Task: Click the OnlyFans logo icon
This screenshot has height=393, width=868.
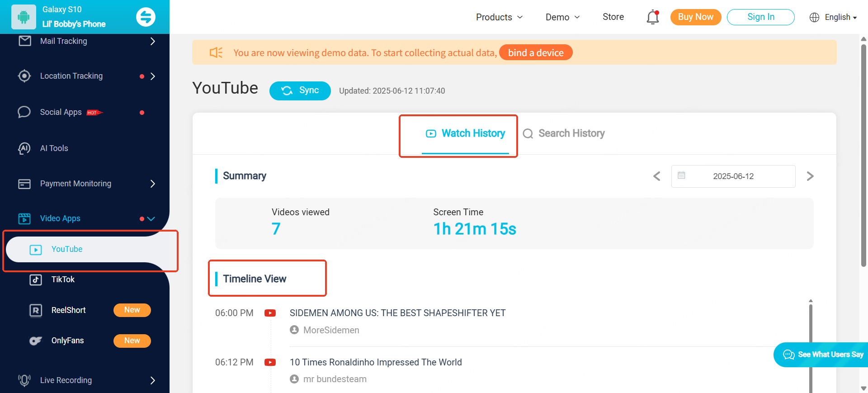Action: pyautogui.click(x=36, y=341)
